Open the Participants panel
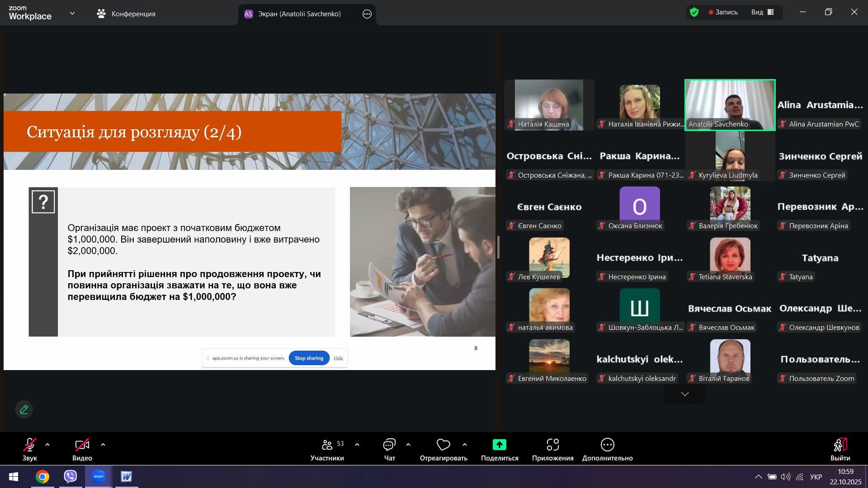The height and width of the screenshot is (488, 868). coord(327,445)
